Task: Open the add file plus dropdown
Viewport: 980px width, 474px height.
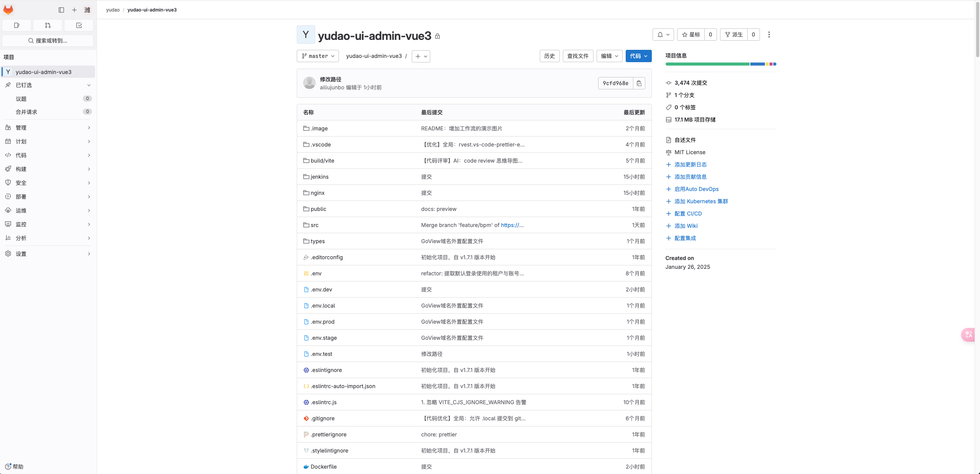Action: pyautogui.click(x=421, y=56)
